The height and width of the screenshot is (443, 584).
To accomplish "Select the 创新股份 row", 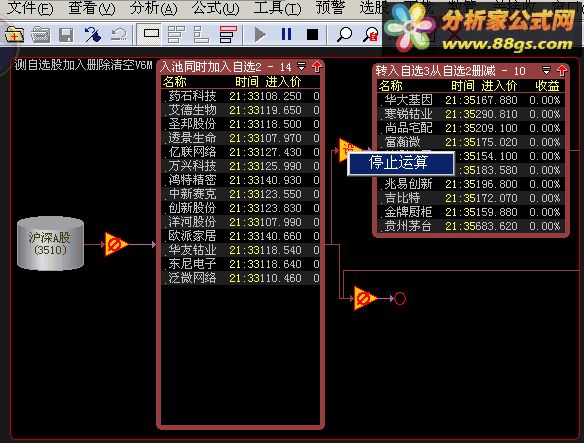I will pyautogui.click(x=241, y=208).
